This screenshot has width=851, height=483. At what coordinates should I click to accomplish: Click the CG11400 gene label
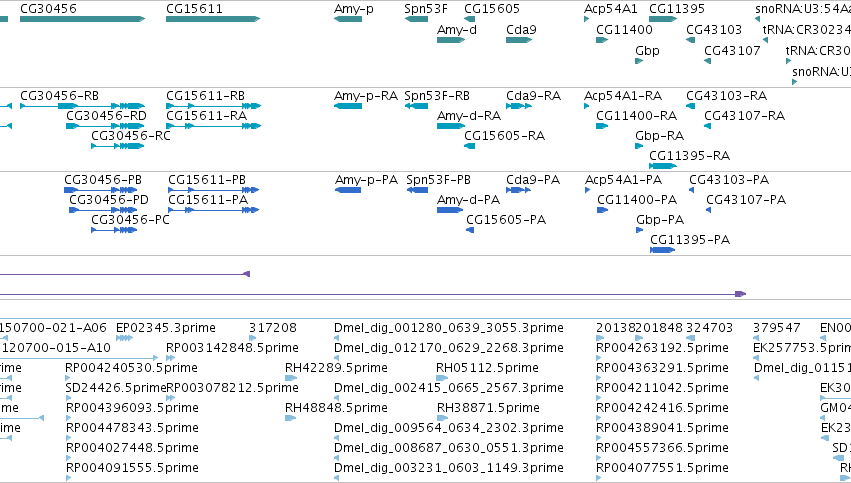[x=624, y=29]
